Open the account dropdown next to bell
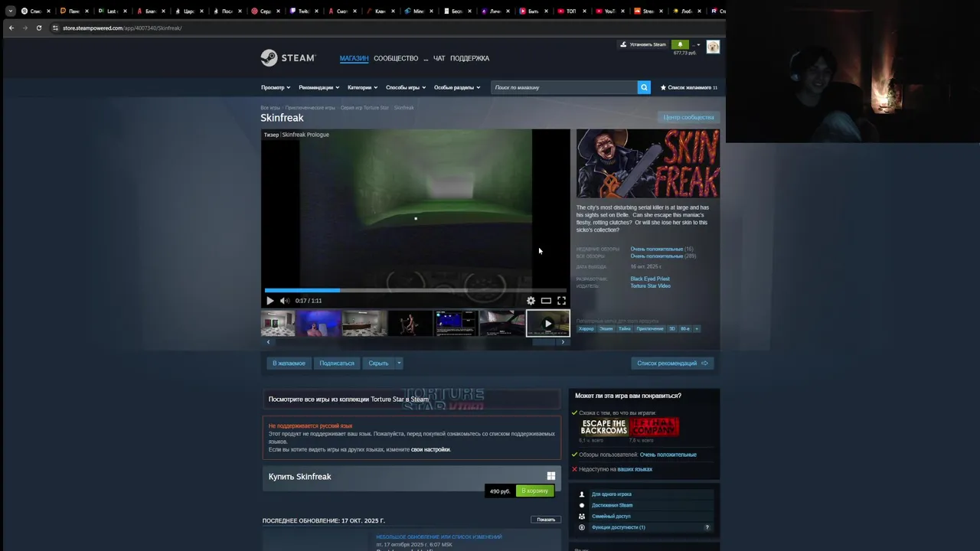980x551 pixels. click(696, 44)
